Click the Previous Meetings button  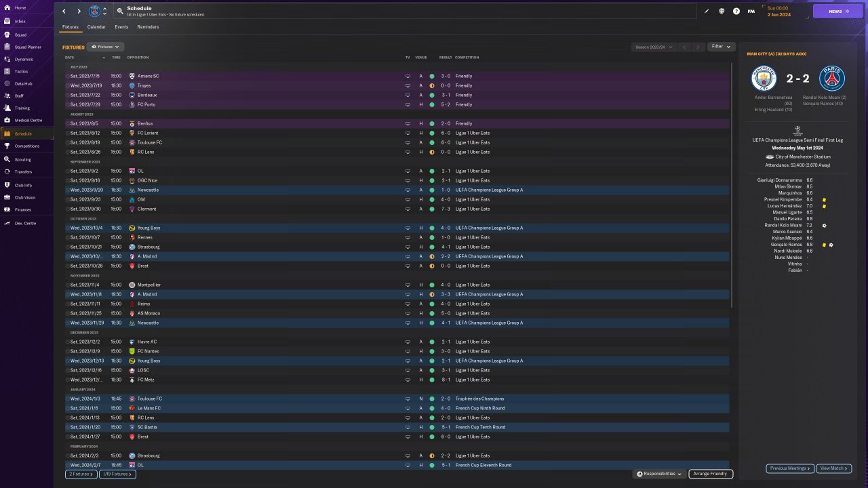point(790,468)
